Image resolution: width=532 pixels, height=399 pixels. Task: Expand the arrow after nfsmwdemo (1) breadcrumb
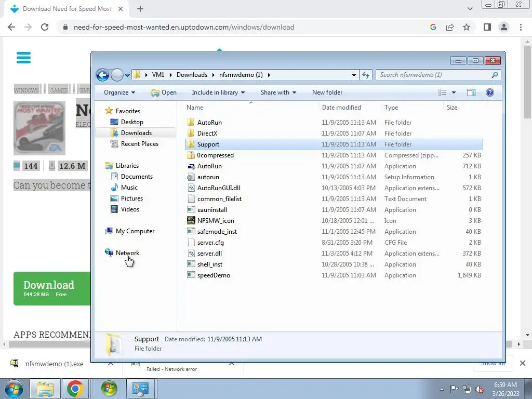(269, 75)
